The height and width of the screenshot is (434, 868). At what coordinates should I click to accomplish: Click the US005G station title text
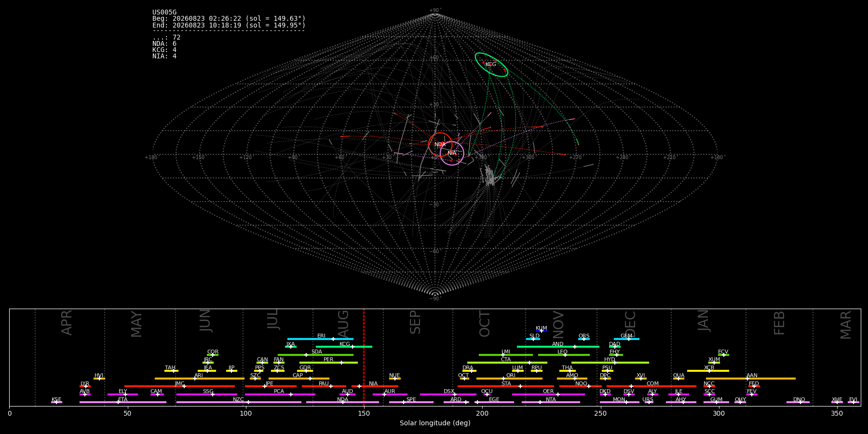tap(164, 13)
